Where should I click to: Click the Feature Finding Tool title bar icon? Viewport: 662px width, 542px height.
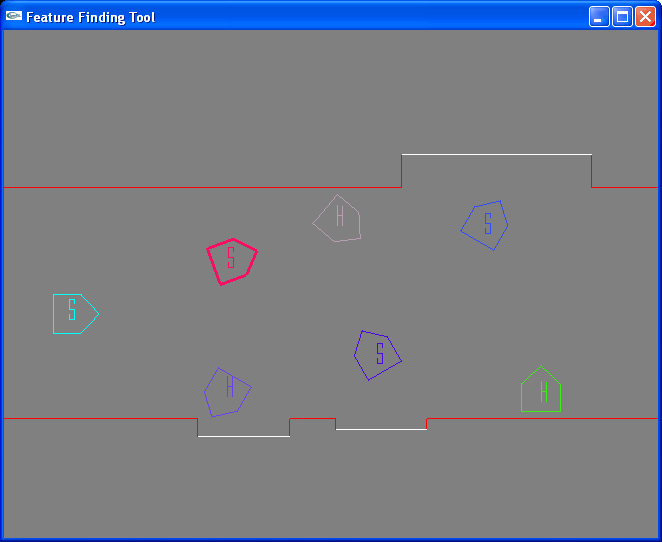click(x=14, y=16)
